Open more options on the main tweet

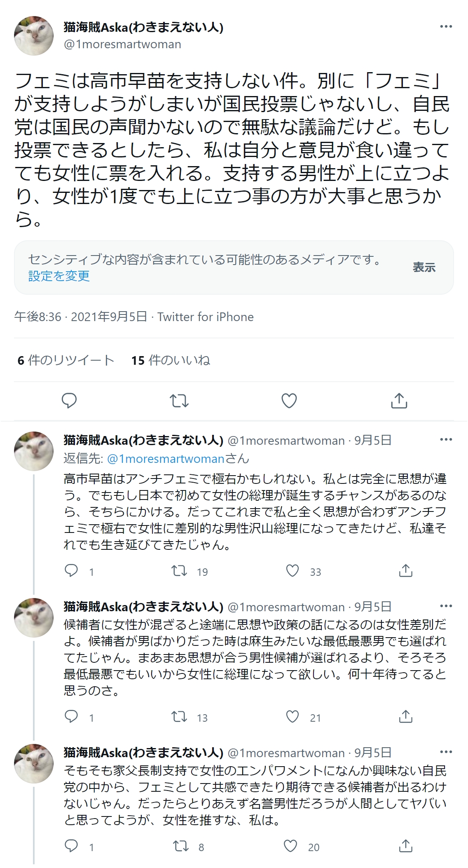click(x=446, y=27)
